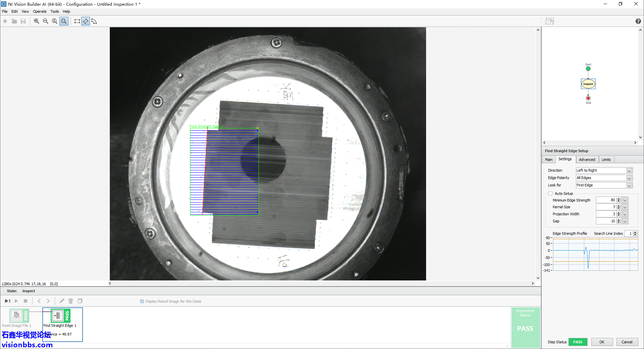
Task: Increase Minimum Edge Strength with the stepper
Action: coord(619,199)
